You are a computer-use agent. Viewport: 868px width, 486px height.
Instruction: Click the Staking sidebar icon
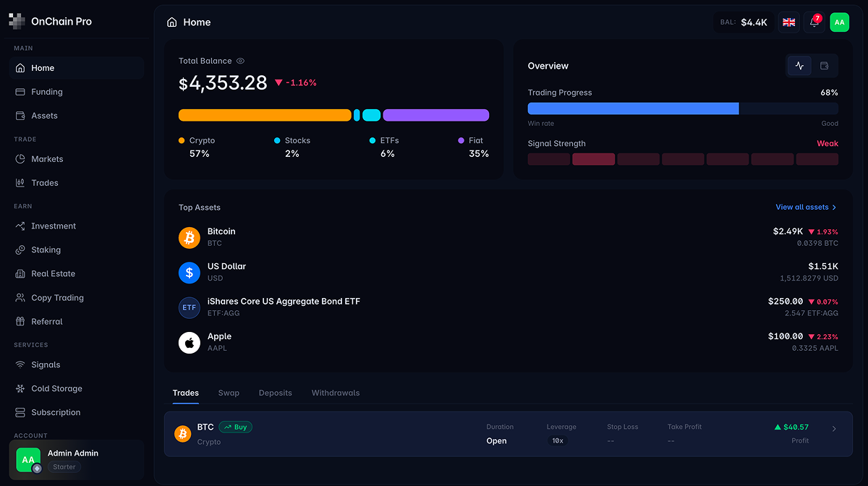20,250
